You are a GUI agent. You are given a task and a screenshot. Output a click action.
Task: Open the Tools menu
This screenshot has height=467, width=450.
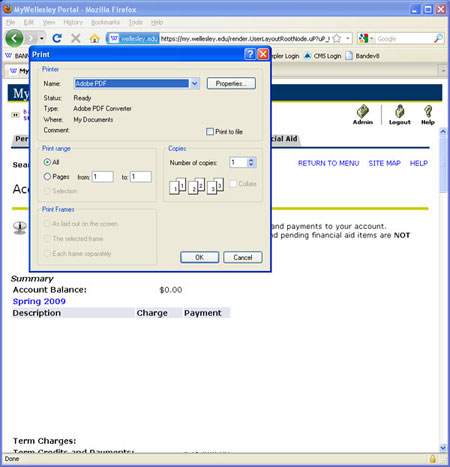pyautogui.click(x=135, y=22)
